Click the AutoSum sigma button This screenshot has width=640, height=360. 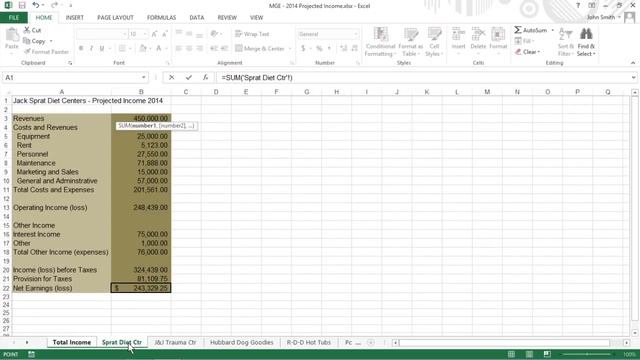click(530, 30)
